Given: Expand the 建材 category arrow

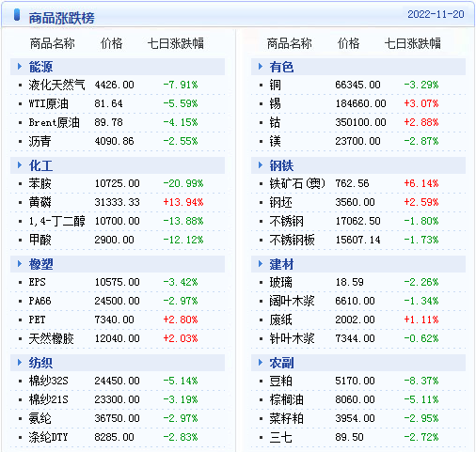Looking at the screenshot, I should pyautogui.click(x=261, y=264).
